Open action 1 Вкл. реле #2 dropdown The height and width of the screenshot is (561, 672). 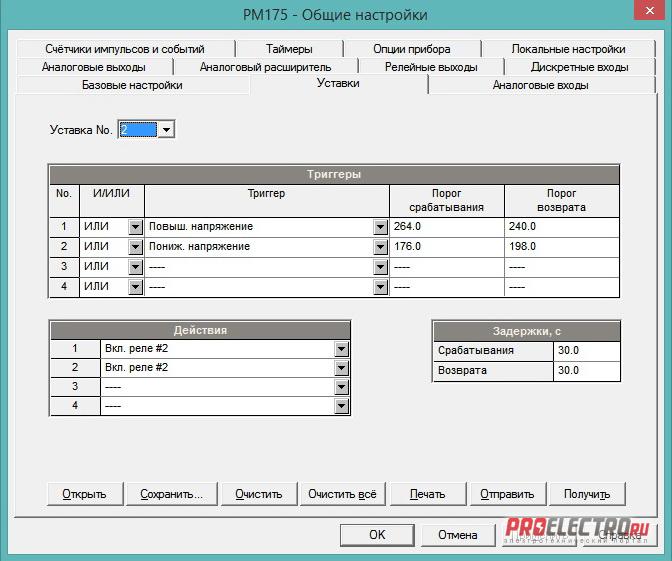(x=342, y=349)
